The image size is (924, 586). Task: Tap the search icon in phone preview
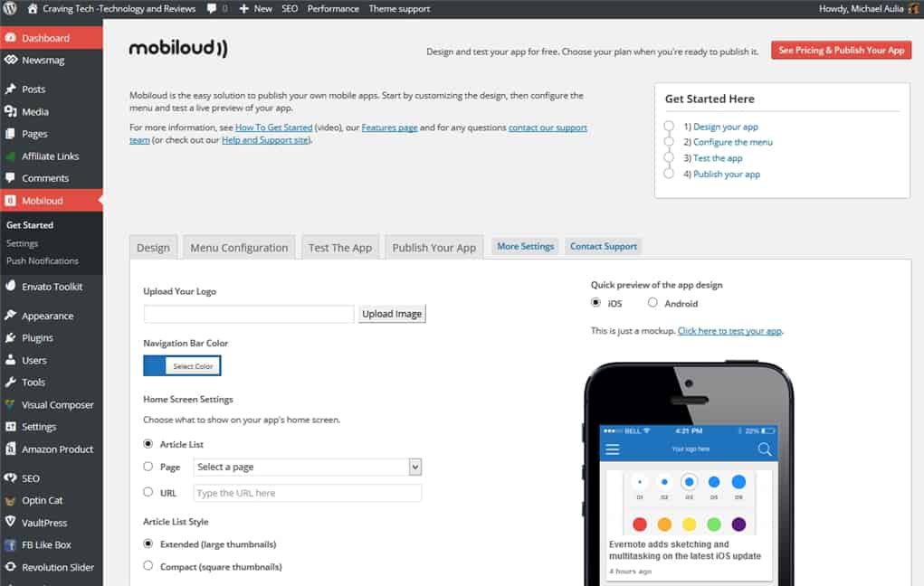coord(765,449)
